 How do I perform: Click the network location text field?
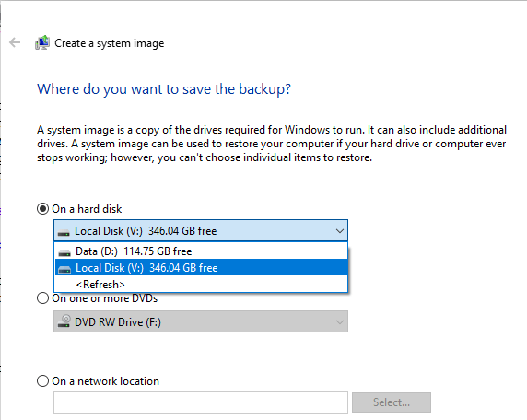coord(201,402)
